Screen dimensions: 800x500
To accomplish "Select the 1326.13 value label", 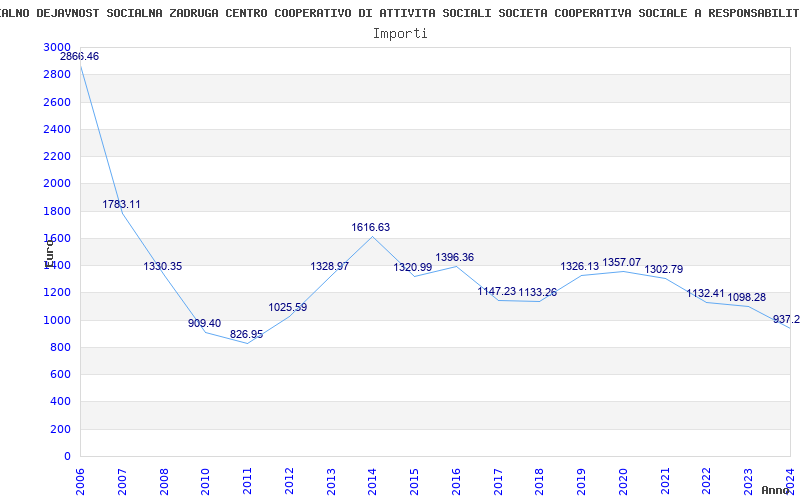I will [x=580, y=266].
